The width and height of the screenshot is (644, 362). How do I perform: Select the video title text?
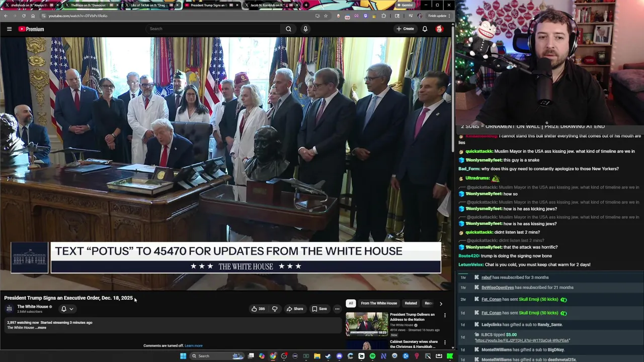pos(68,298)
